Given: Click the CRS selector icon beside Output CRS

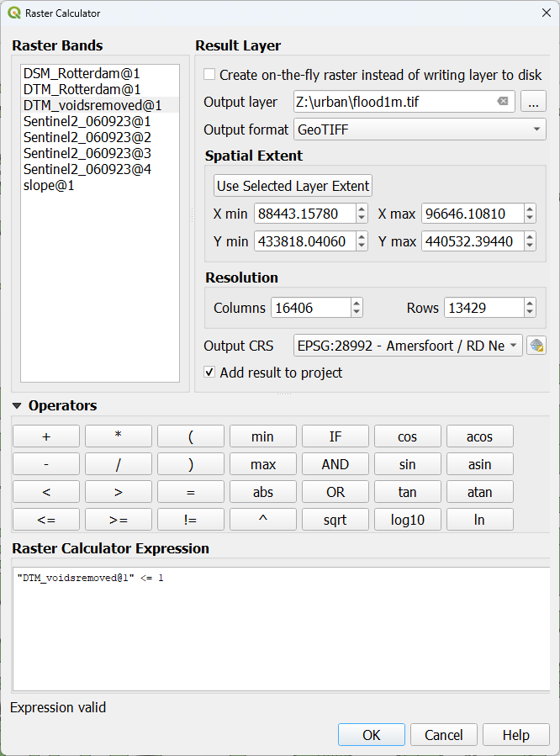Looking at the screenshot, I should point(536,346).
